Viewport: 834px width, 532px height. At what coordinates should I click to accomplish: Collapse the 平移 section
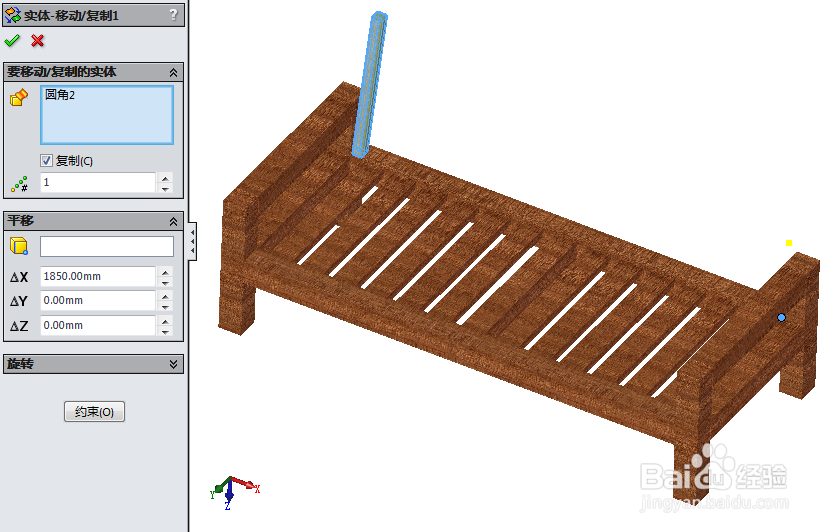[x=173, y=221]
